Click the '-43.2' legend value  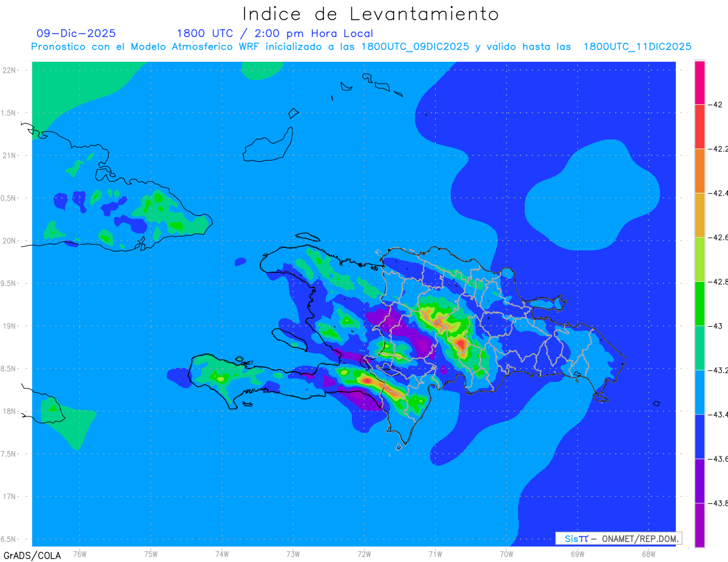(x=719, y=370)
